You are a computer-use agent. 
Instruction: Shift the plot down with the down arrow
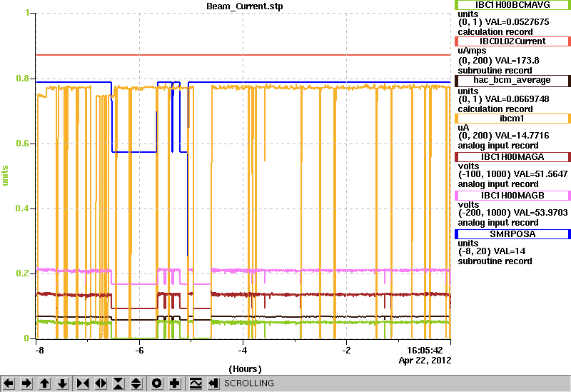(62, 383)
